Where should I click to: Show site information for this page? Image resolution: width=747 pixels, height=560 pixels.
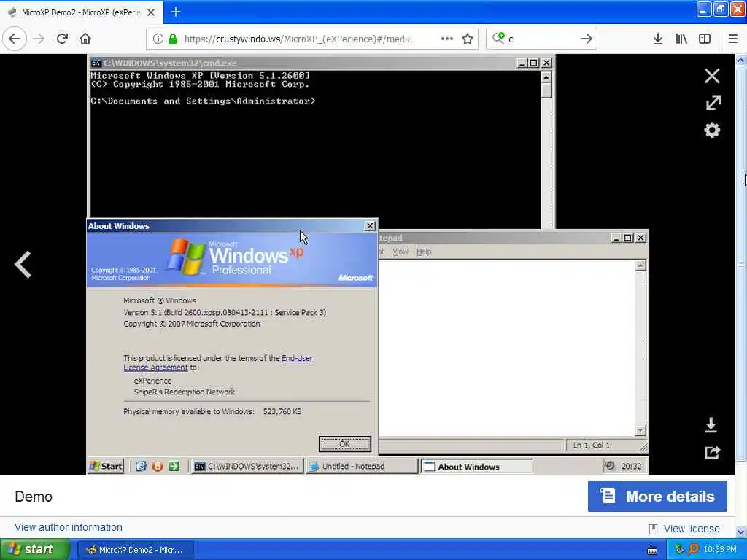click(158, 39)
